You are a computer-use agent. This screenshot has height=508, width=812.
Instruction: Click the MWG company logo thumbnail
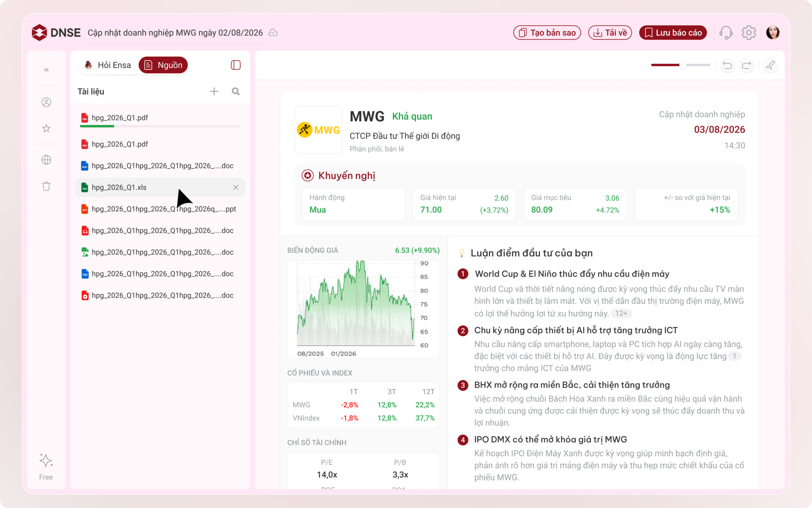pos(318,130)
